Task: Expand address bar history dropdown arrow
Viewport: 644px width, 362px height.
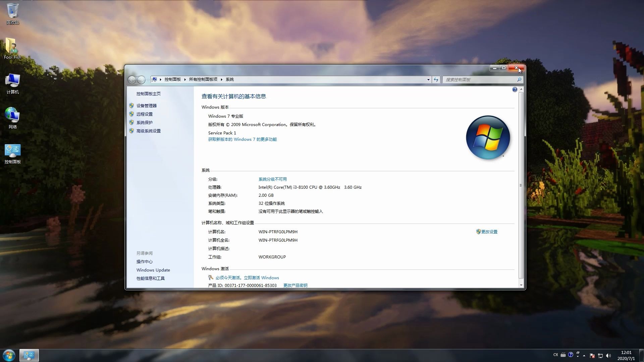Action: [x=428, y=79]
